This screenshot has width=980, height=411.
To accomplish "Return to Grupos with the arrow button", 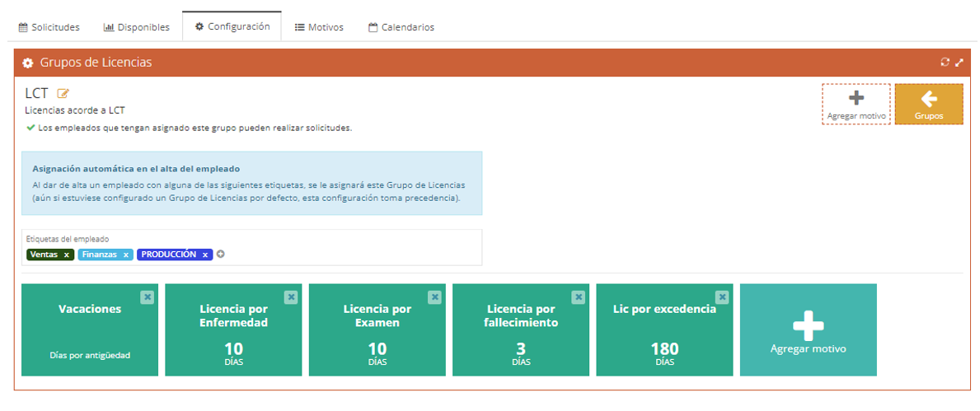I will click(x=929, y=105).
